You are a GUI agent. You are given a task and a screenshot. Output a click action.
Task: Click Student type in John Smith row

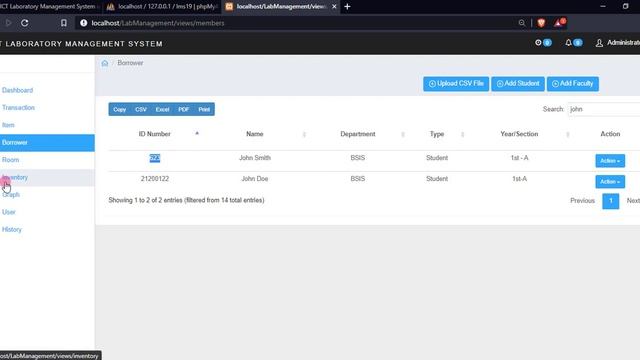pyautogui.click(x=437, y=158)
